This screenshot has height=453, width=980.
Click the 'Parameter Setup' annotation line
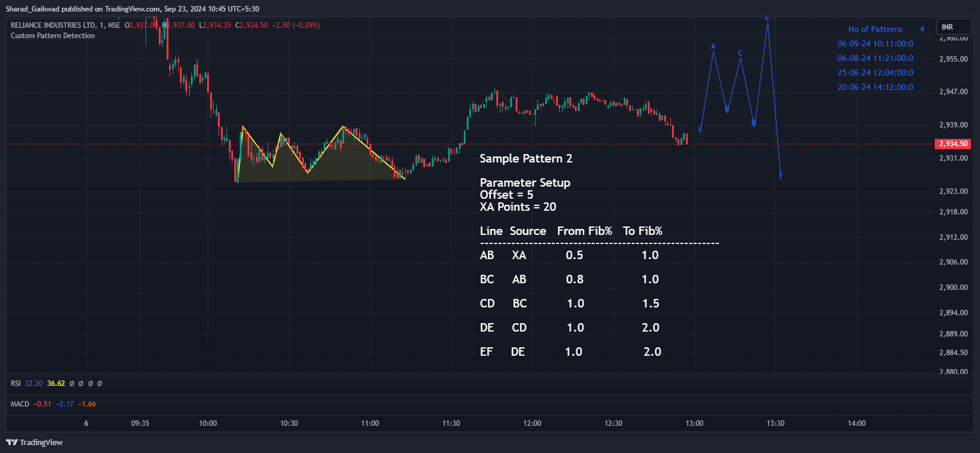click(x=525, y=182)
